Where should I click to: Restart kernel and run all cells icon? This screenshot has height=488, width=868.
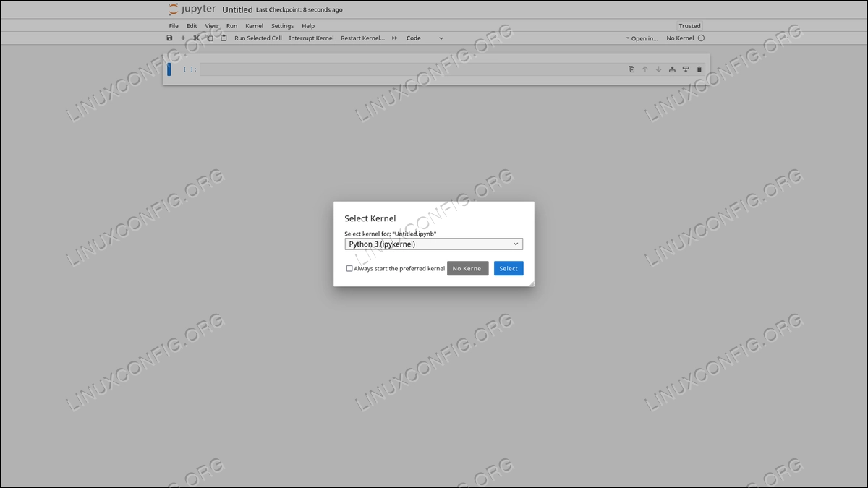395,38
